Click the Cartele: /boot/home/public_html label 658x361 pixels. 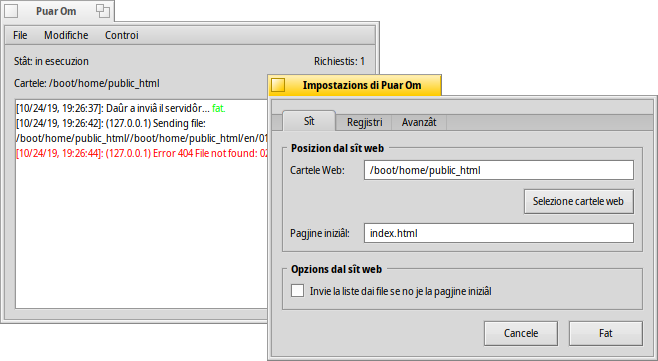click(86, 84)
